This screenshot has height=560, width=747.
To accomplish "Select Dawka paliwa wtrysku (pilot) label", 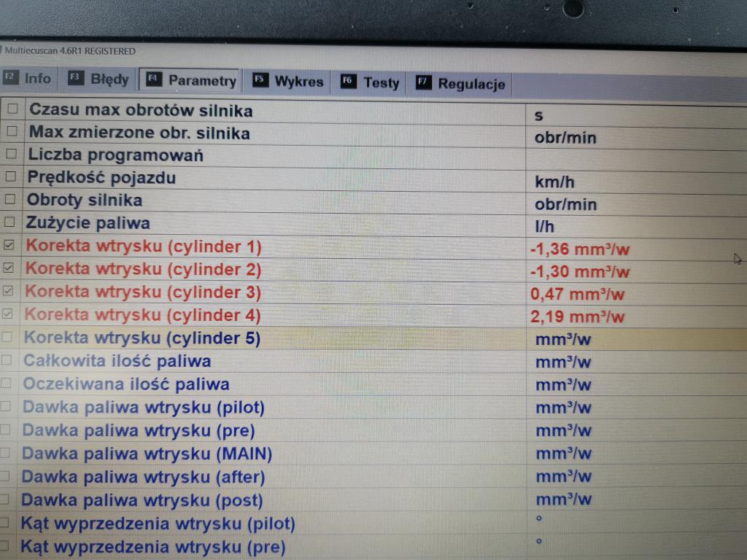I will [x=143, y=408].
